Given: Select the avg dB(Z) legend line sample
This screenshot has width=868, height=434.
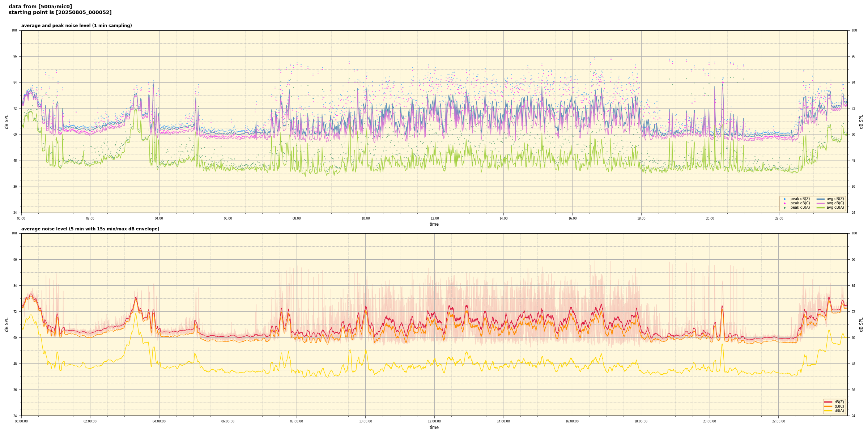Looking at the screenshot, I should point(820,199).
